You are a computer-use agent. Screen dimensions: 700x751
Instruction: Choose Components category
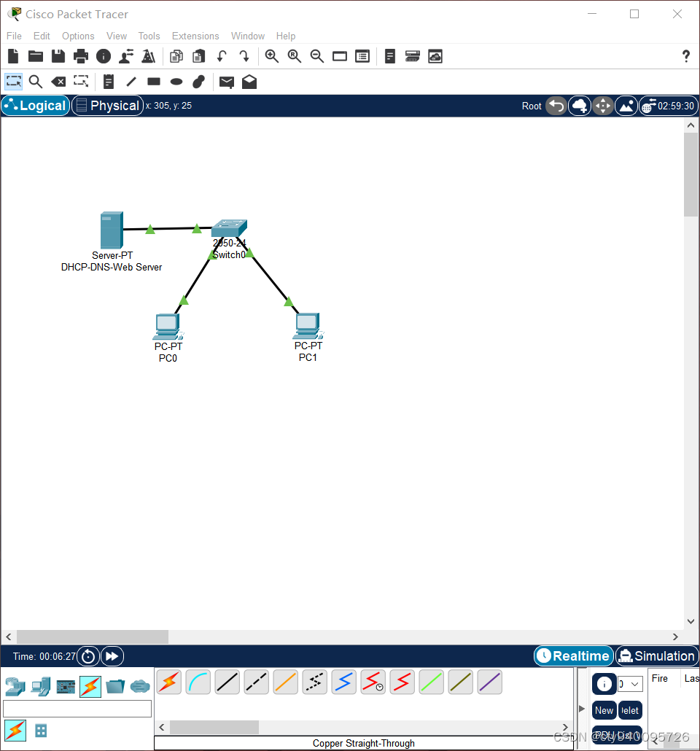(x=66, y=687)
